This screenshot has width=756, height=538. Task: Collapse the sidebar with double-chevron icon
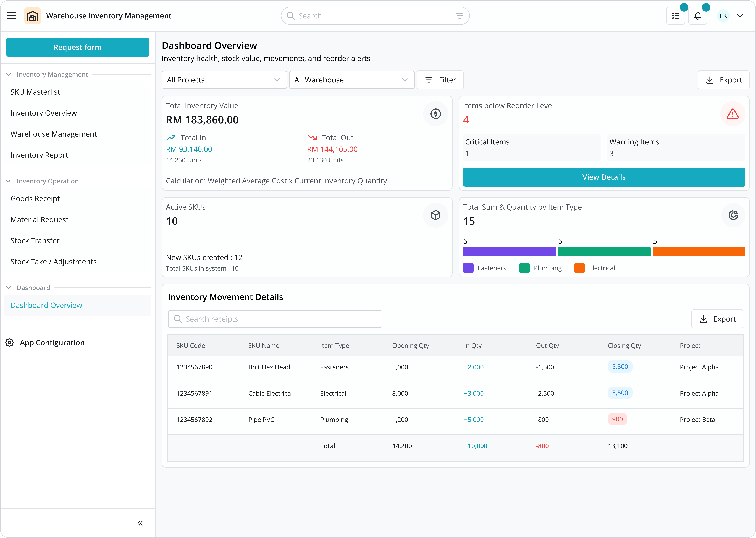click(140, 523)
